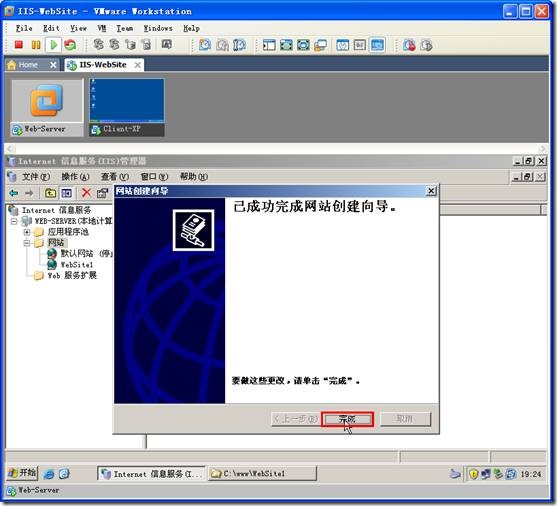Switch to the Home tab
This screenshot has width=557, height=506.
click(x=28, y=65)
